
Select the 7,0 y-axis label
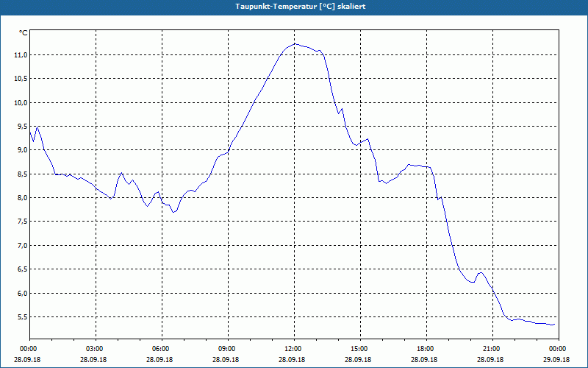coord(22,246)
